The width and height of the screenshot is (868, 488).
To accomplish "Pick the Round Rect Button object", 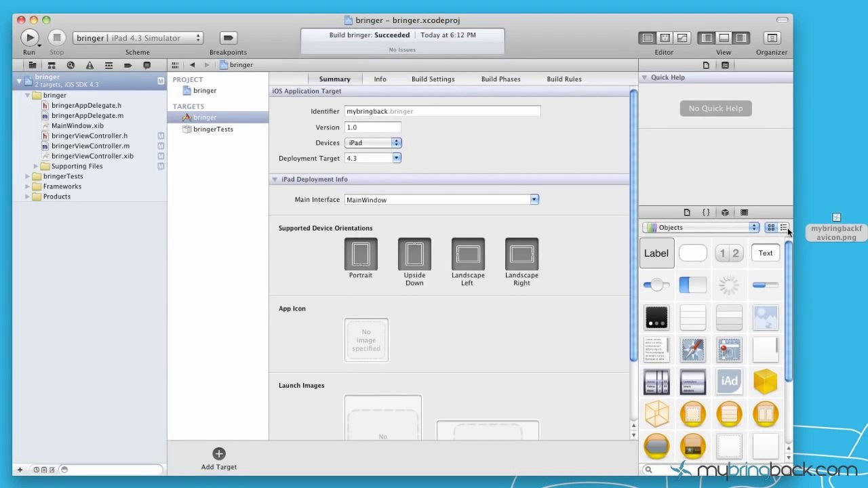I will click(693, 253).
